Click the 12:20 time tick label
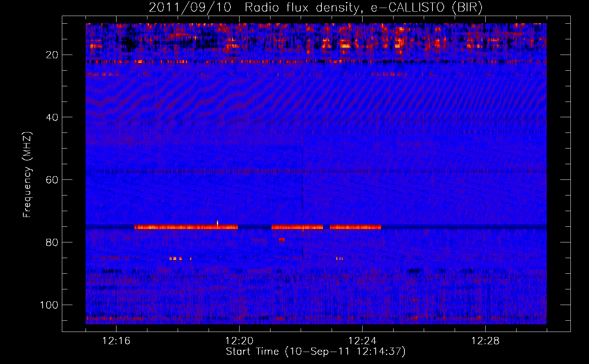 [x=239, y=341]
